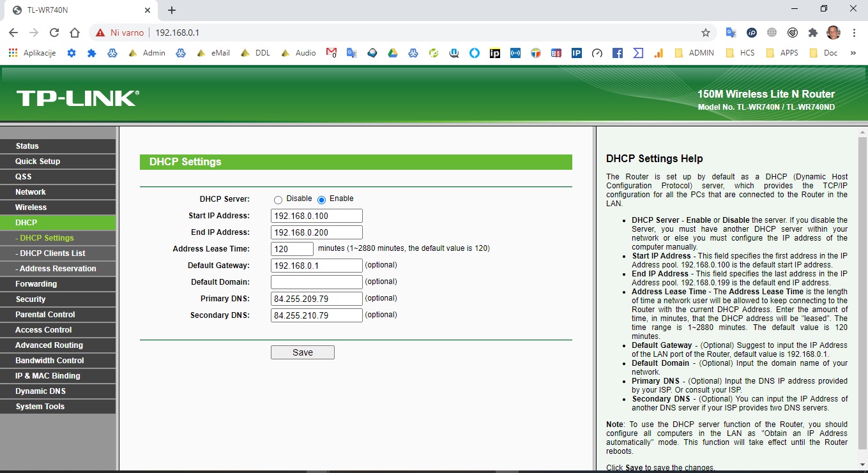Open the Gmail bookmark icon
Viewport: 868px width, 473px height.
[331, 53]
